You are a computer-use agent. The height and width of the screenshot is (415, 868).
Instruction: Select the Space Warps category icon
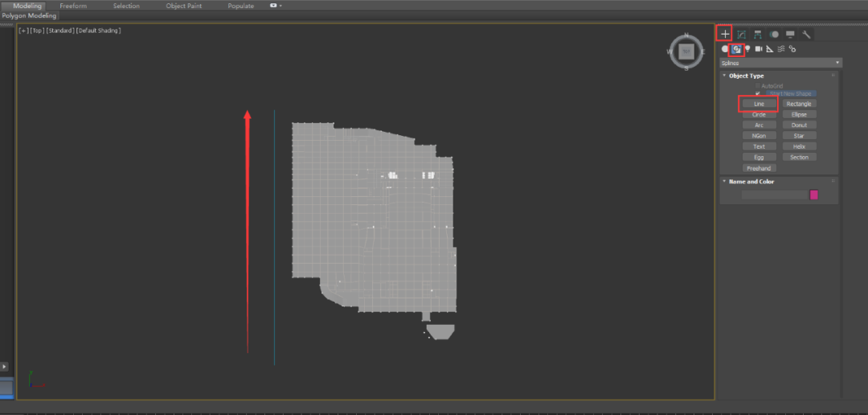click(781, 49)
